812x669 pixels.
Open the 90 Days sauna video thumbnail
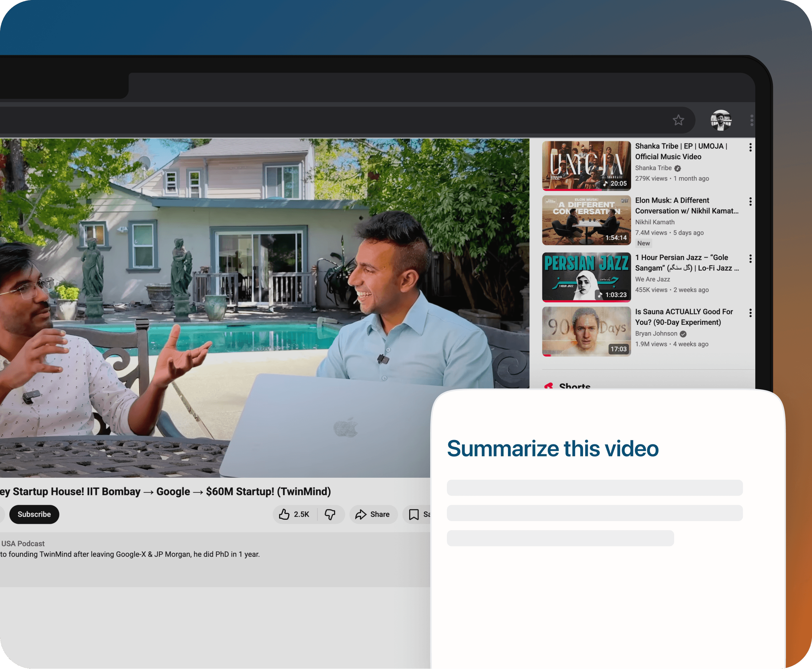586,331
